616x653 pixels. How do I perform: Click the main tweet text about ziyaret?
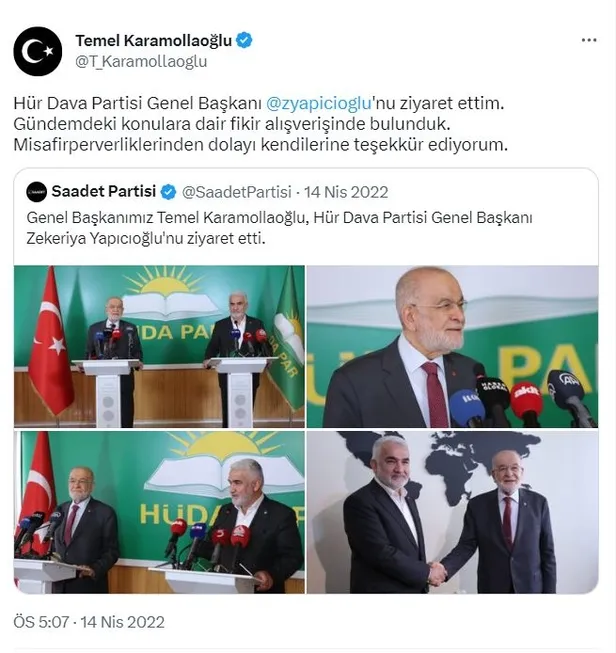click(x=261, y=124)
